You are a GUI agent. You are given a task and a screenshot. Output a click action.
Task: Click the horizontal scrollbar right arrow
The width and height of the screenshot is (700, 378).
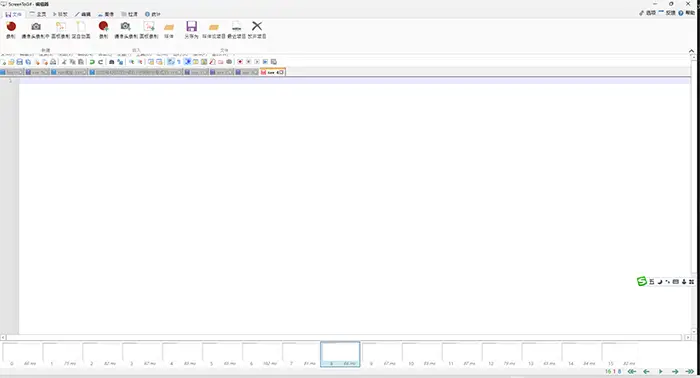[x=688, y=337]
